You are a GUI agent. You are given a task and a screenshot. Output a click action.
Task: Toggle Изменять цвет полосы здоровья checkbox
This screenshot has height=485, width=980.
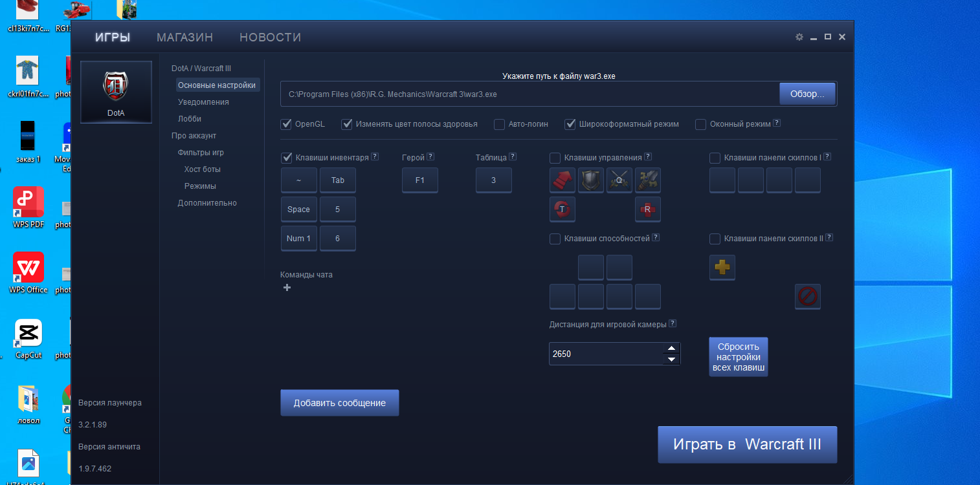click(x=347, y=124)
